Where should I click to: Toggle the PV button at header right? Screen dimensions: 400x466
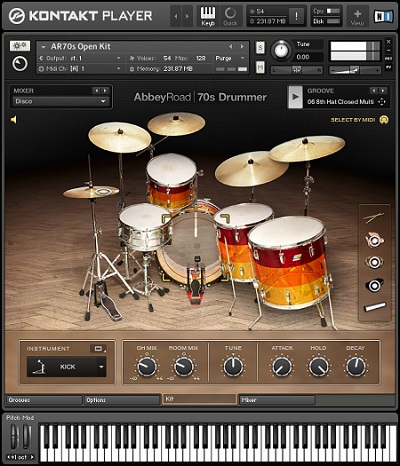(x=388, y=67)
